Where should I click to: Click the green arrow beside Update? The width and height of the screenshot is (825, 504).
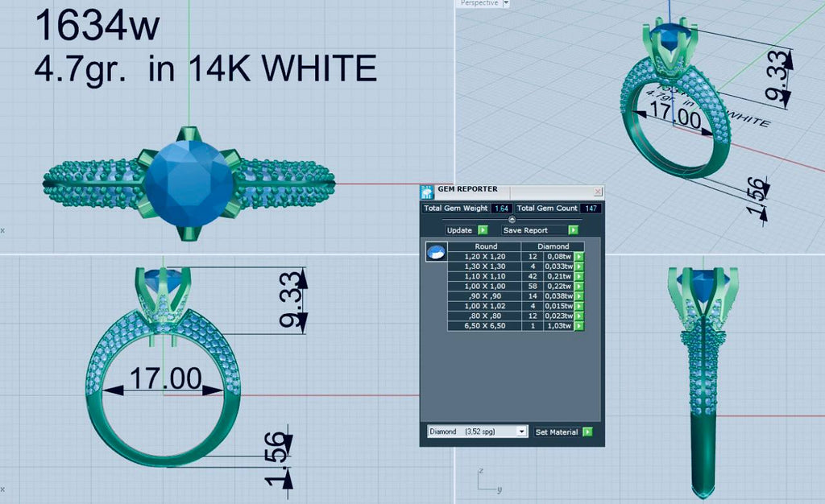tap(482, 229)
